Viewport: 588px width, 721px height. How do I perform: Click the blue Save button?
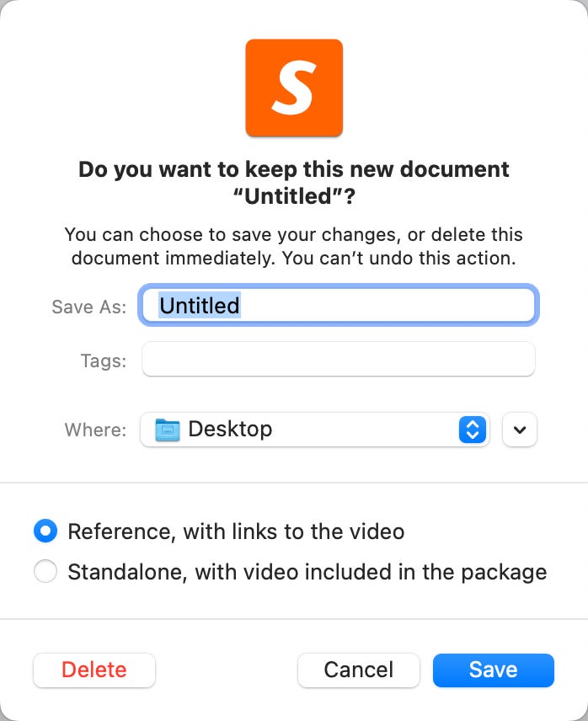click(494, 670)
